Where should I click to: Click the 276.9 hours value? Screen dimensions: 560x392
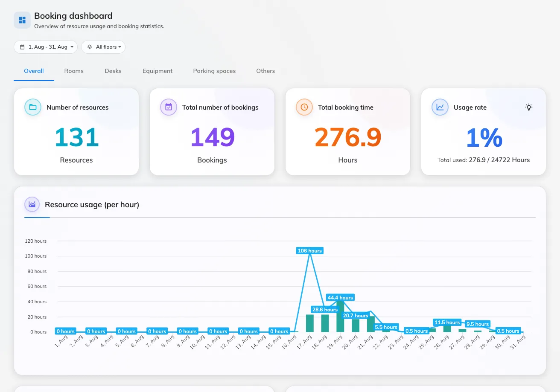tap(348, 137)
